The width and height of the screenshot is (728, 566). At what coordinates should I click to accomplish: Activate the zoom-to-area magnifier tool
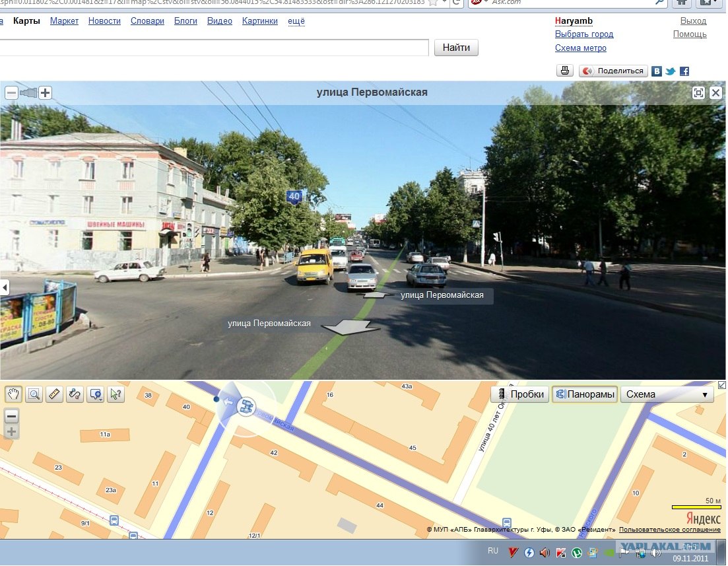pos(34,394)
